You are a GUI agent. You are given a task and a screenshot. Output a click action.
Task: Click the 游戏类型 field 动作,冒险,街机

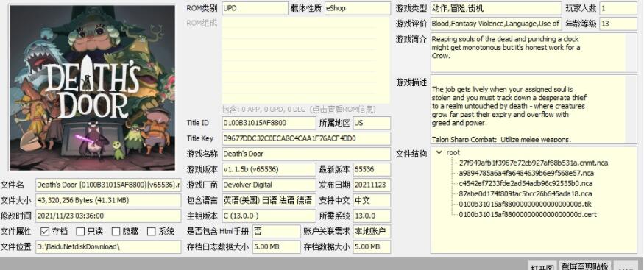point(496,8)
